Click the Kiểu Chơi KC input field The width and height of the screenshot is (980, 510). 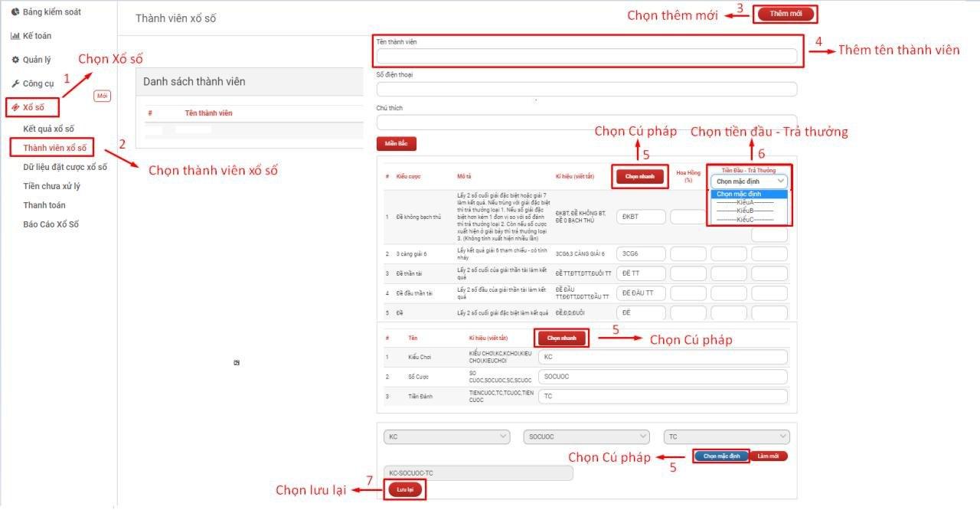(663, 357)
